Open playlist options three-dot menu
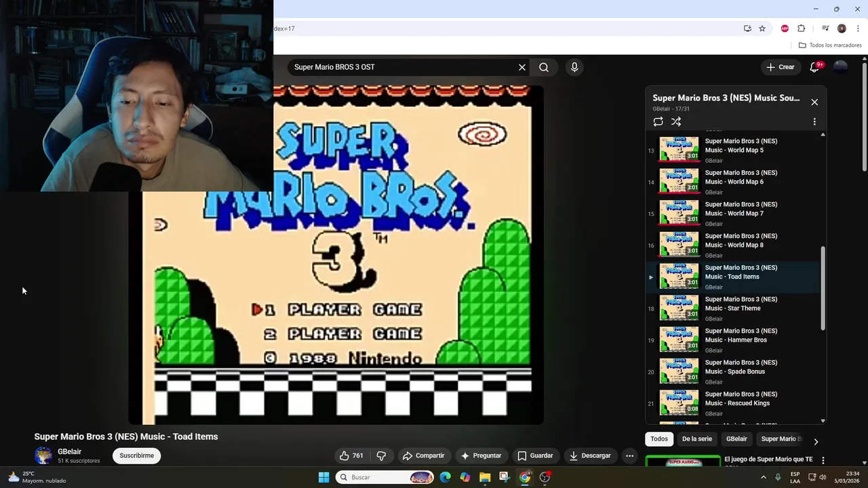868x488 pixels. pos(814,121)
